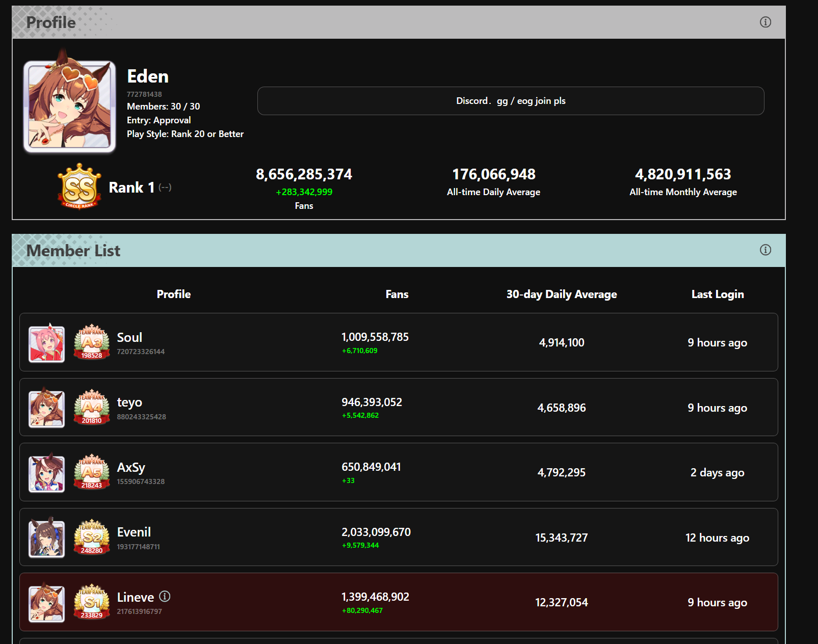Image resolution: width=818 pixels, height=644 pixels.
Task: Select the member name Lineve
Action: click(136, 597)
